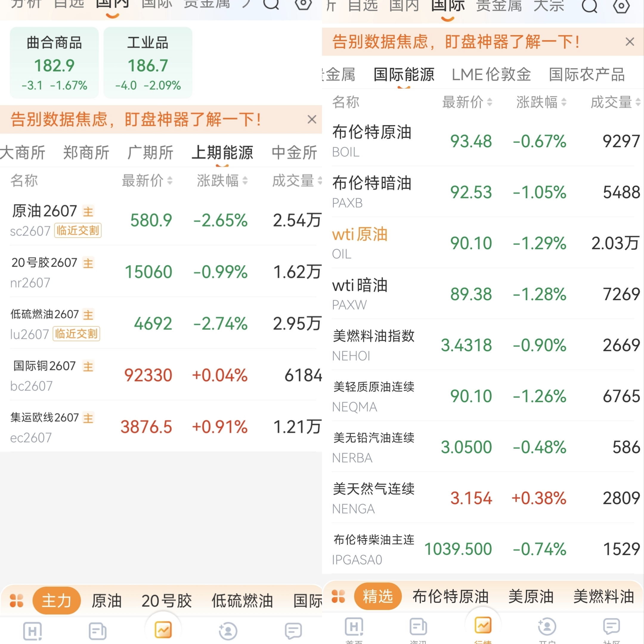Open 国际铜2607 contract row
This screenshot has width=644, height=644.
(161, 375)
